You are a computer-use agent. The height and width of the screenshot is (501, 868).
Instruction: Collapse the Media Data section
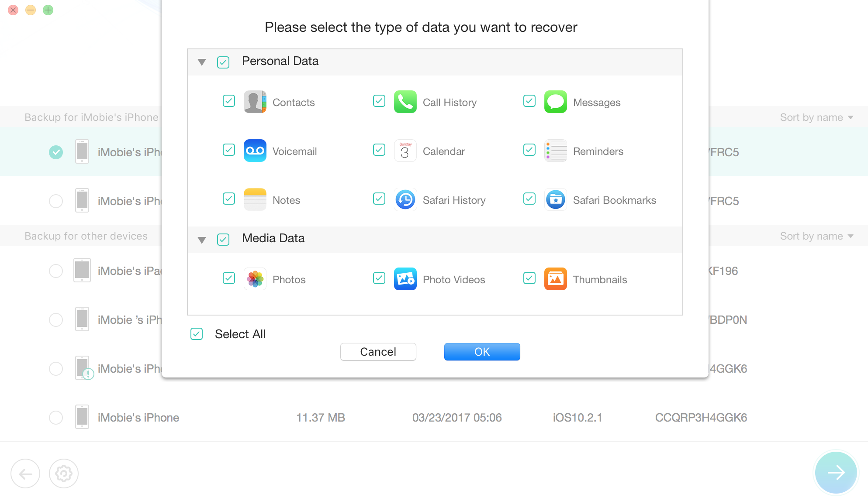click(202, 239)
